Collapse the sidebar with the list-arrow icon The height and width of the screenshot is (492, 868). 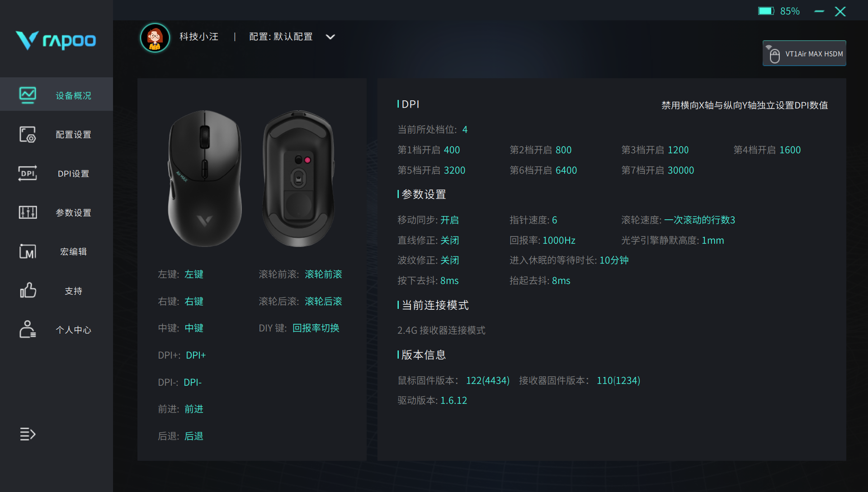pyautogui.click(x=28, y=434)
